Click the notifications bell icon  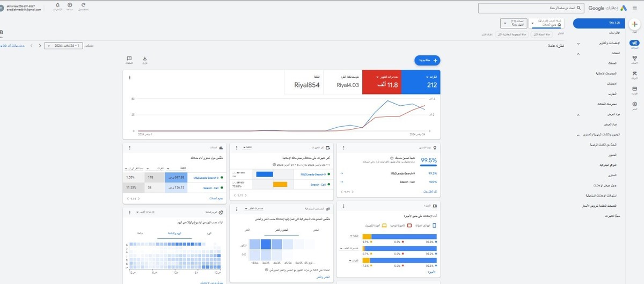pos(57,5)
